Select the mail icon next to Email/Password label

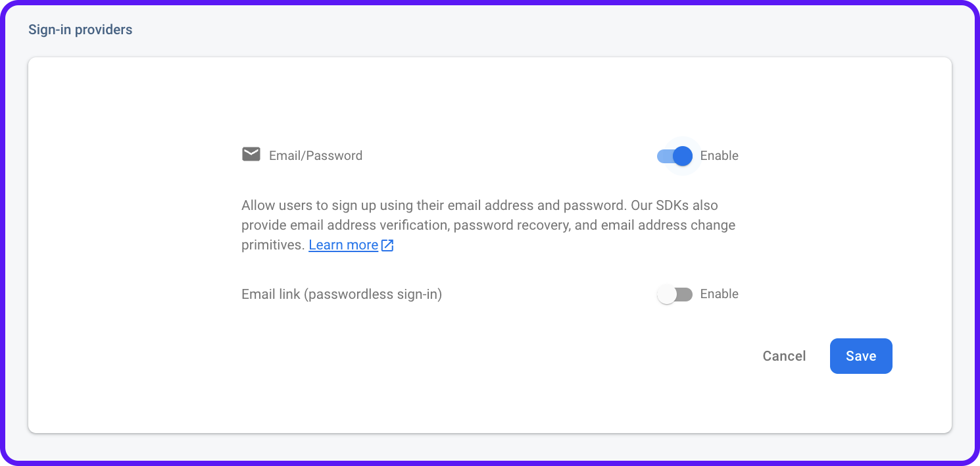coord(251,155)
